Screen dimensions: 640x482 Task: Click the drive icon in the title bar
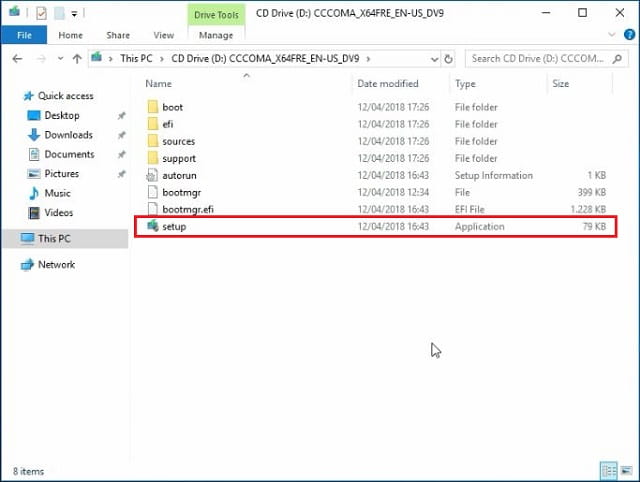pyautogui.click(x=15, y=11)
